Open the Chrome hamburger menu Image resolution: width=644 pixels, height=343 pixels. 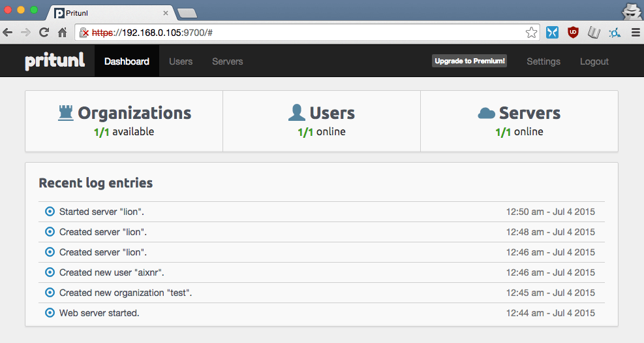pyautogui.click(x=636, y=33)
